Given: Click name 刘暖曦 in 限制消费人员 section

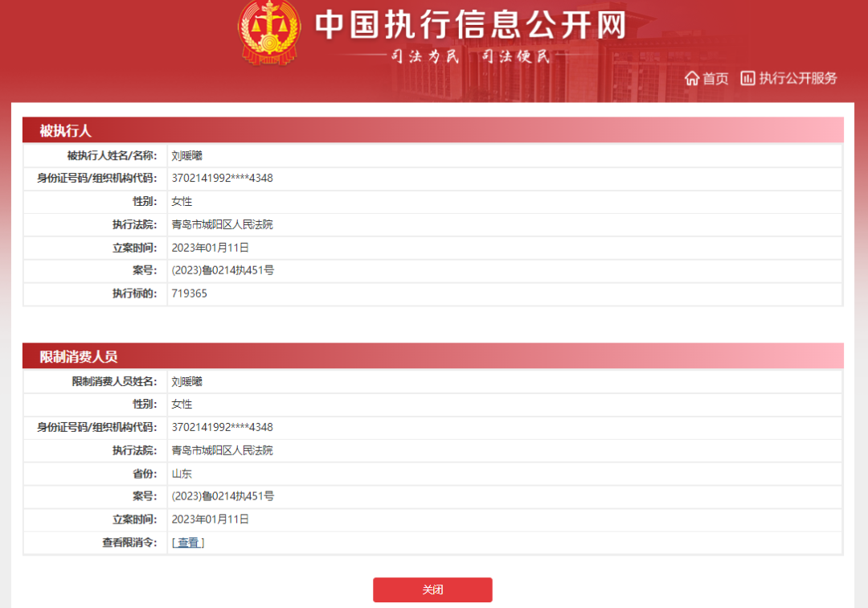Looking at the screenshot, I should (x=186, y=380).
